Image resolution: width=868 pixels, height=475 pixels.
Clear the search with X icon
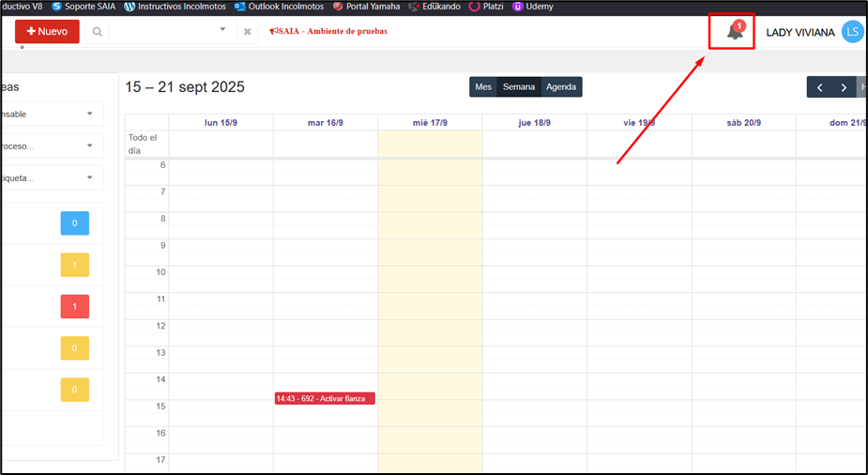click(247, 32)
